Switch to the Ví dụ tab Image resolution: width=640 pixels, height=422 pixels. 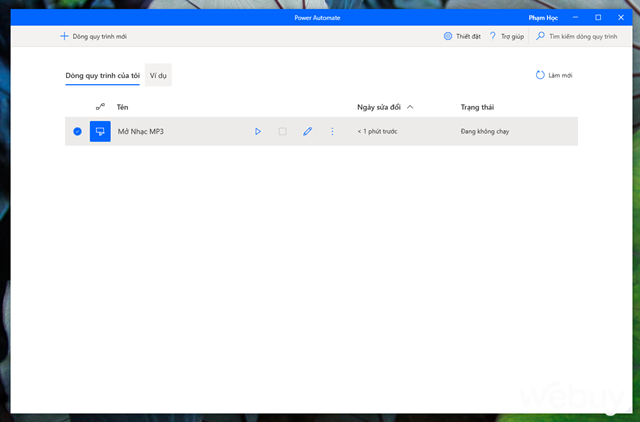(x=158, y=75)
